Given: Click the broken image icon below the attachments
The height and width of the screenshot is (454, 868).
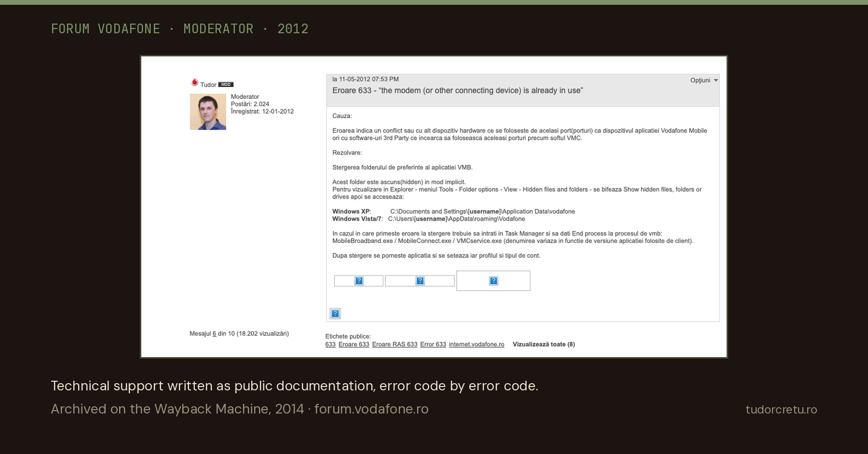Looking at the screenshot, I should point(335,314).
